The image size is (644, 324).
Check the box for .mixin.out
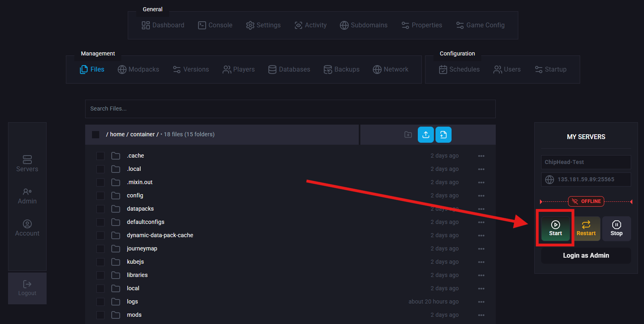pos(100,183)
